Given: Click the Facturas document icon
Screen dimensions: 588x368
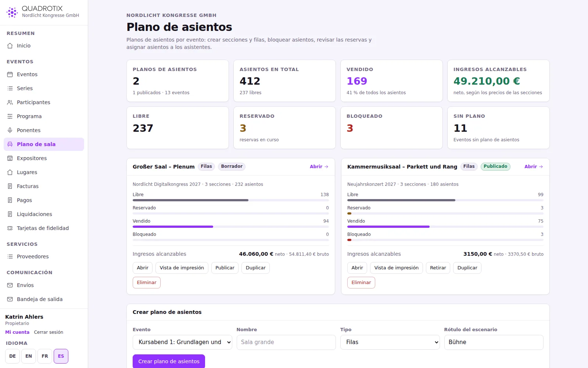Looking at the screenshot, I should click(x=10, y=186).
